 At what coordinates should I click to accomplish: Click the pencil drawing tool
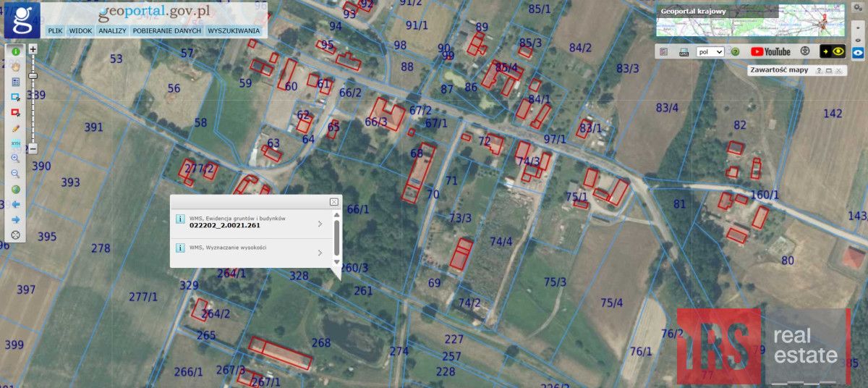click(15, 128)
